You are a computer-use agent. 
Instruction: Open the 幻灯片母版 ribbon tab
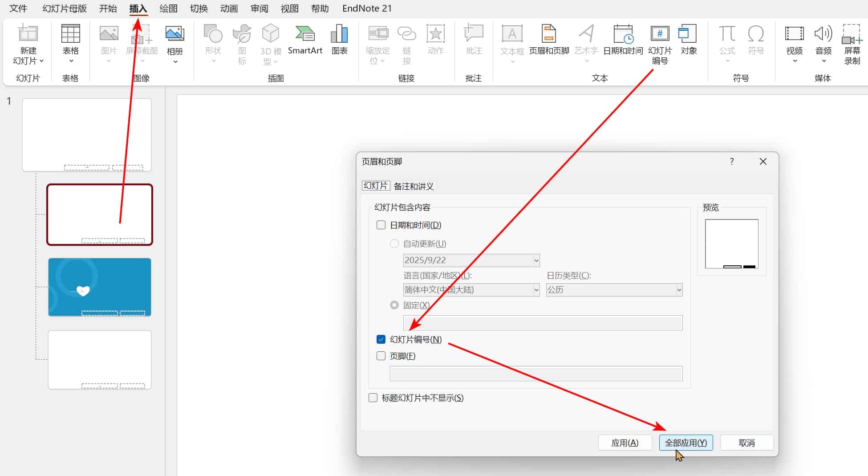pyautogui.click(x=65, y=8)
